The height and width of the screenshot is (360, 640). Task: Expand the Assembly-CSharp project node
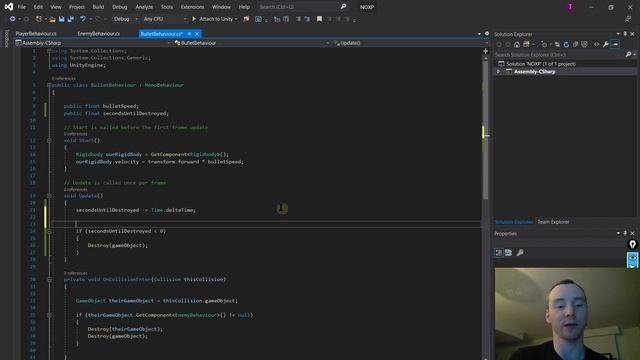click(498, 72)
